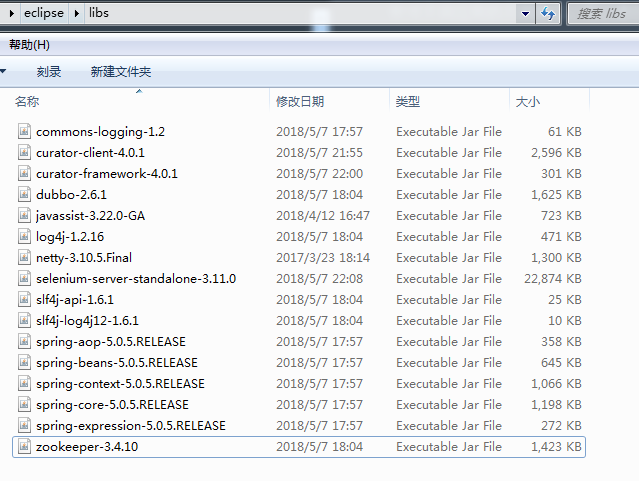Click the jar icon of curator-framework-4.0.1
The height and width of the screenshot is (481, 639).
point(24,173)
